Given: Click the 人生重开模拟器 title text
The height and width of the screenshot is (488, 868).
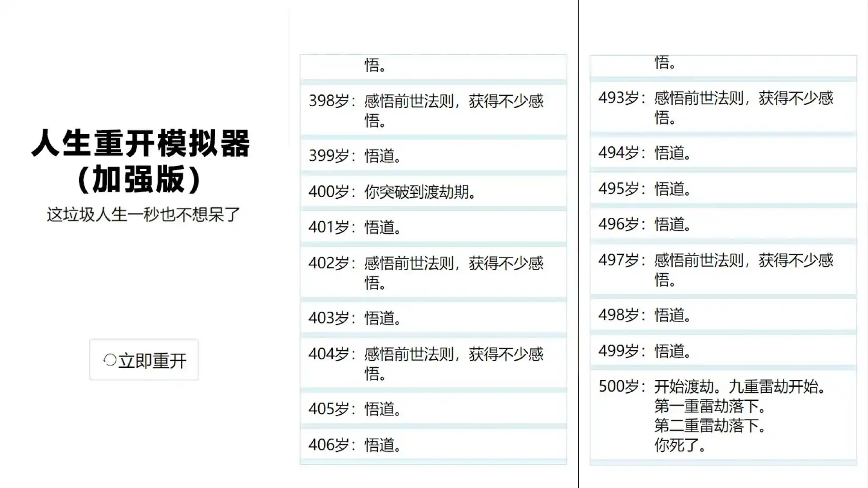Looking at the screenshot, I should pyautogui.click(x=141, y=144).
